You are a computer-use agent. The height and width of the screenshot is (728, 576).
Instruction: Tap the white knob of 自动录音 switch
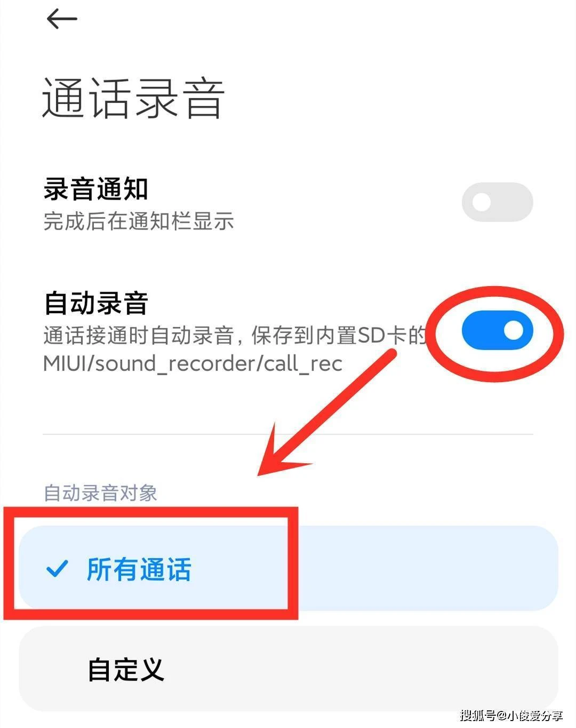point(514,330)
